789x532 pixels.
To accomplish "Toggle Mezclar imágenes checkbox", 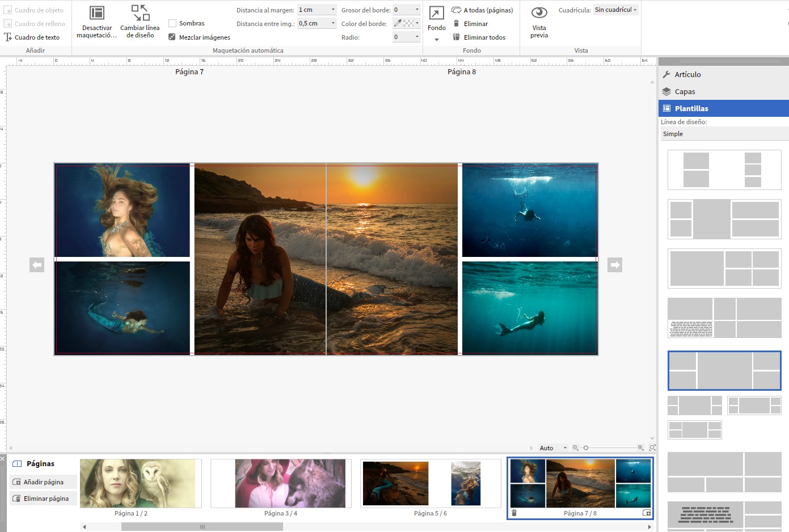I will click(172, 37).
